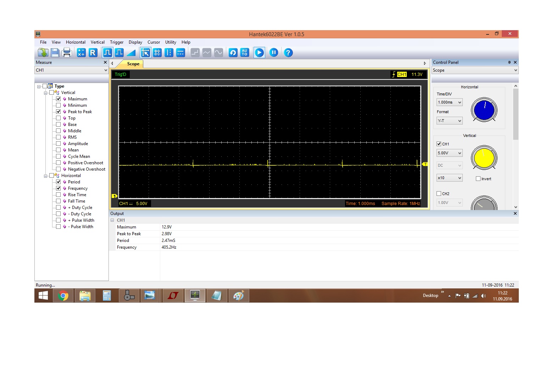This screenshot has height=392, width=539.
Task: Click the AUTO setup button
Action: pos(245,53)
